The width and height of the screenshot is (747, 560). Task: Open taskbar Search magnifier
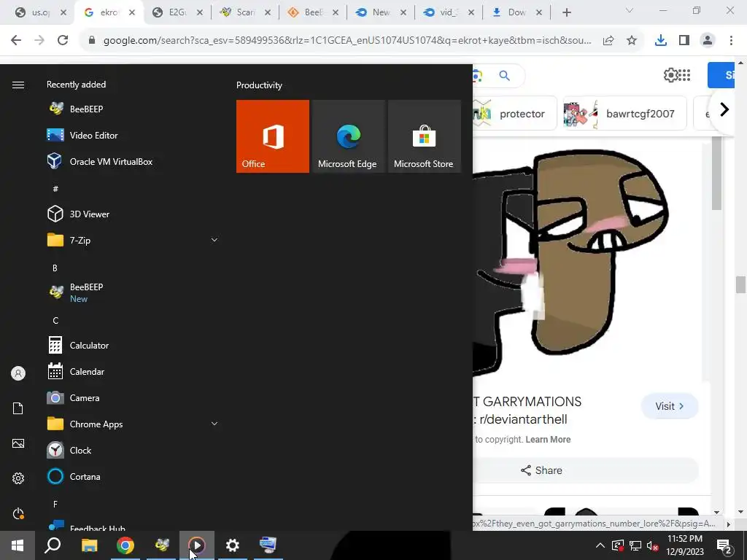point(53,545)
